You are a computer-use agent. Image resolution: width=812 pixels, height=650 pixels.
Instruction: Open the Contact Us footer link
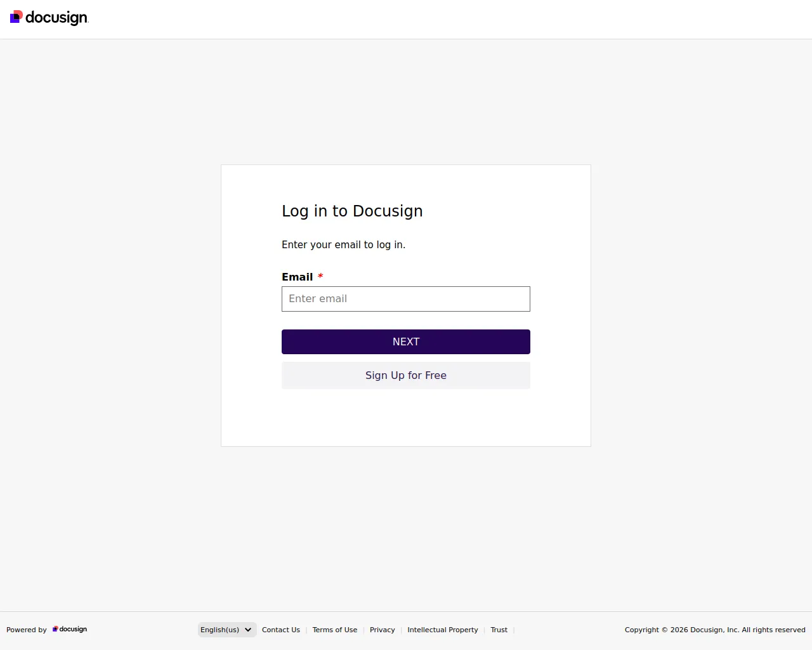click(x=281, y=630)
